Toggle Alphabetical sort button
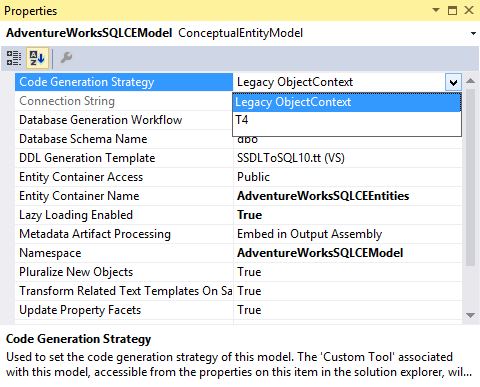The height and width of the screenshot is (387, 480). [x=37, y=58]
